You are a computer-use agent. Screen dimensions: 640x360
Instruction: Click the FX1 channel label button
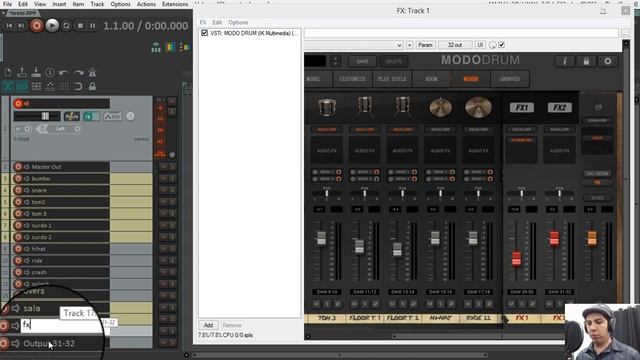click(x=522, y=108)
